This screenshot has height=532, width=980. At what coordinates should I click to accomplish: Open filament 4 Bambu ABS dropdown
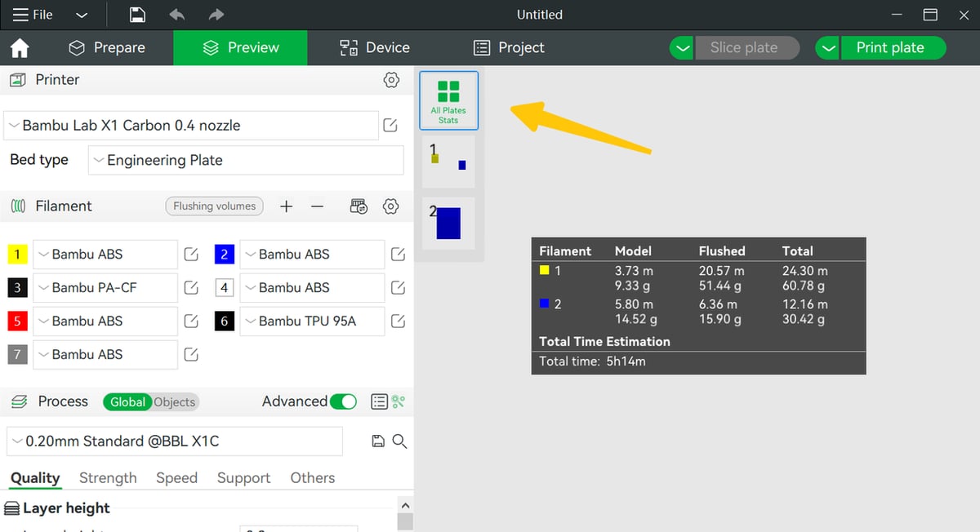(313, 288)
